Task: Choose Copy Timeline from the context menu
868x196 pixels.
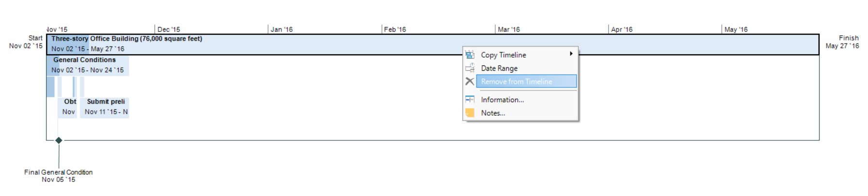Action: tap(503, 55)
